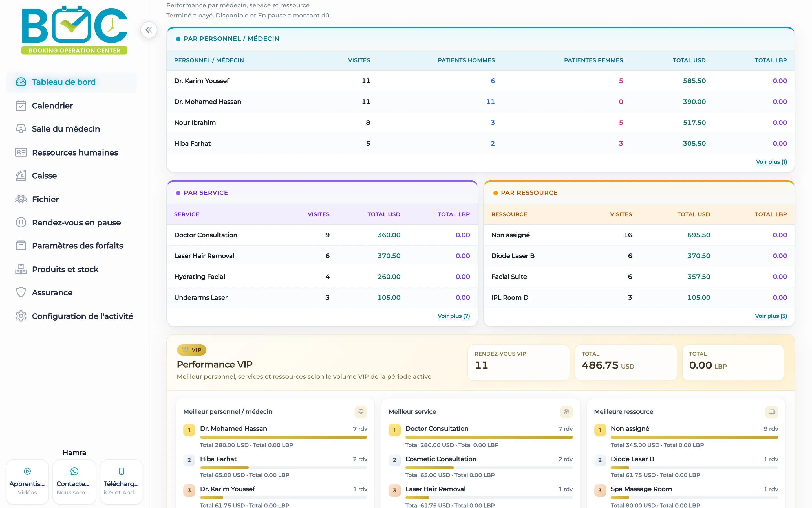The image size is (812, 508).
Task: Open the Caisse menu entry
Action: [x=71, y=175]
